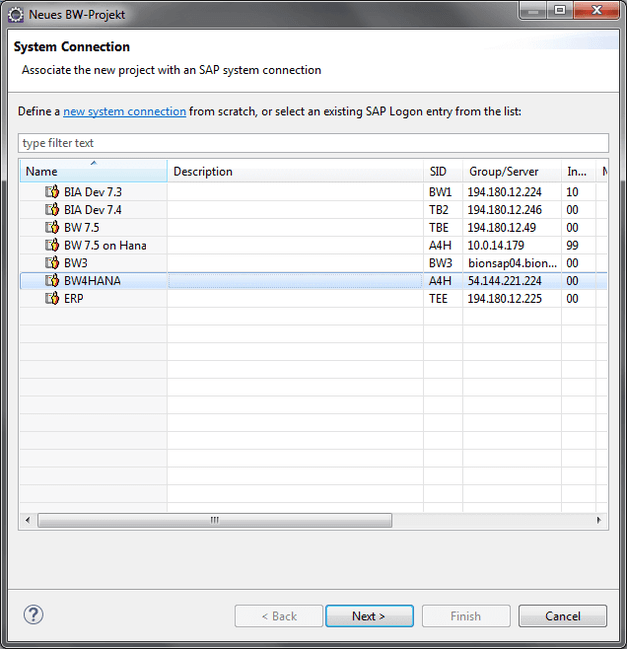Image resolution: width=627 pixels, height=649 pixels.
Task: Click SID cell TEE
Action: click(438, 299)
